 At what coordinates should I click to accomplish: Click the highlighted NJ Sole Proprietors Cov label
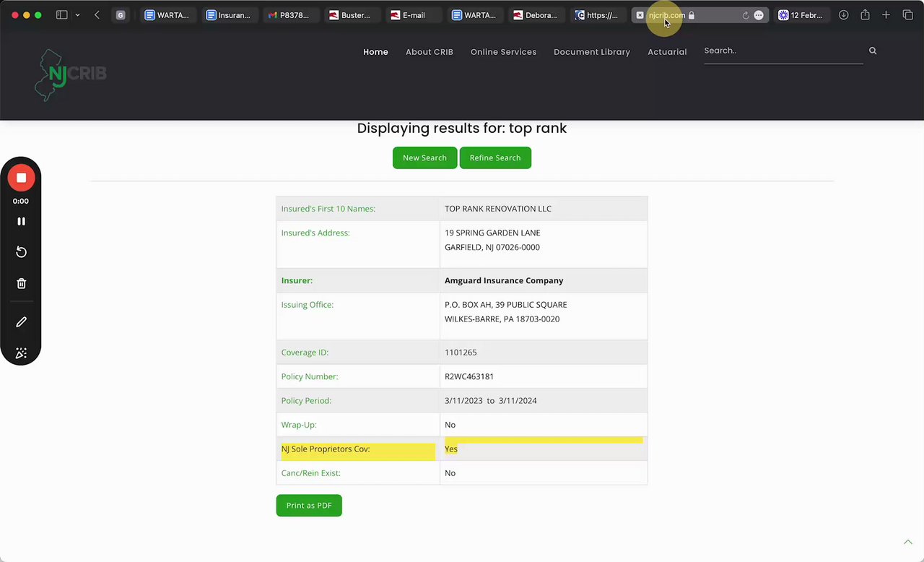[326, 449]
